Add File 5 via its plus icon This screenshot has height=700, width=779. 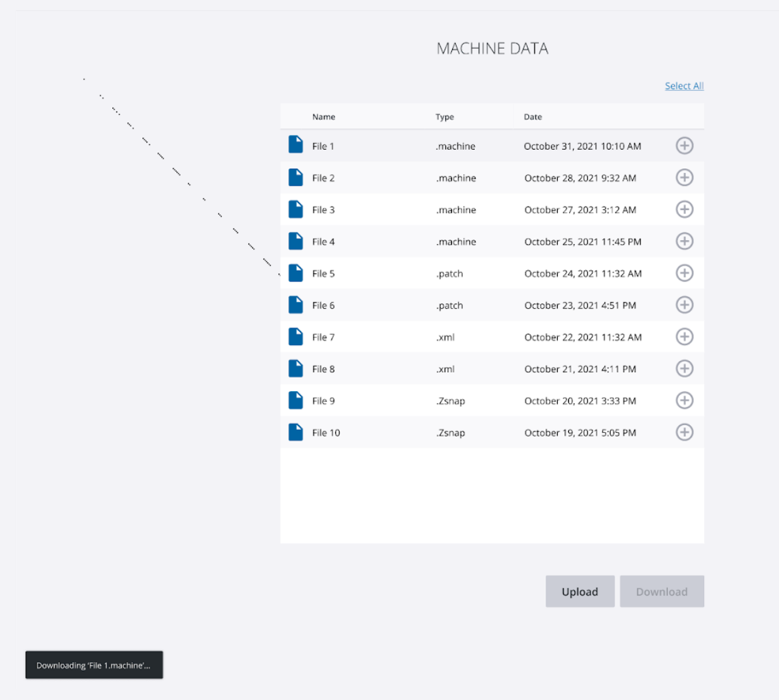tap(684, 273)
